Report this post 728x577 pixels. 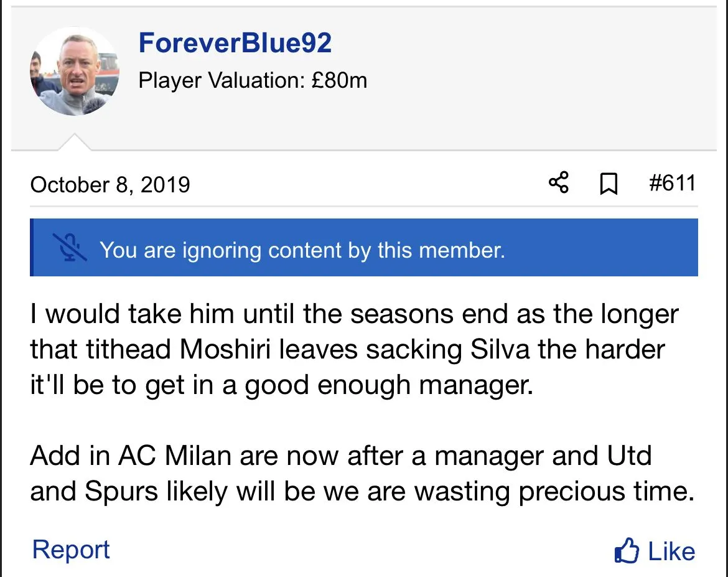pyautogui.click(x=71, y=550)
